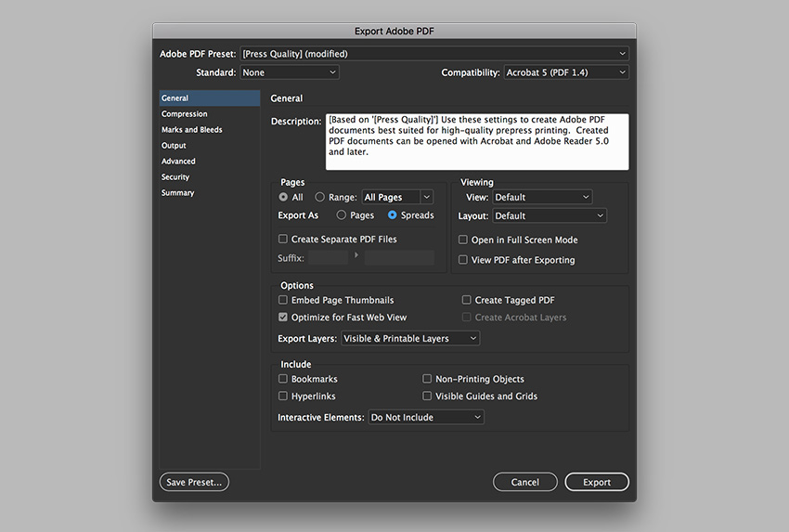Enable Create Tagged PDF checkbox
This screenshot has width=789, height=532.
[467, 300]
